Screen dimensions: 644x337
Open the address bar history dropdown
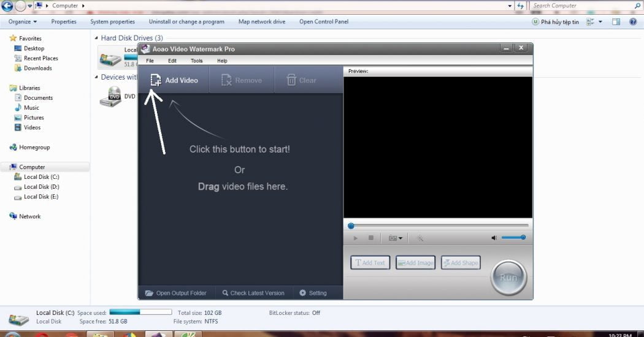(510, 6)
